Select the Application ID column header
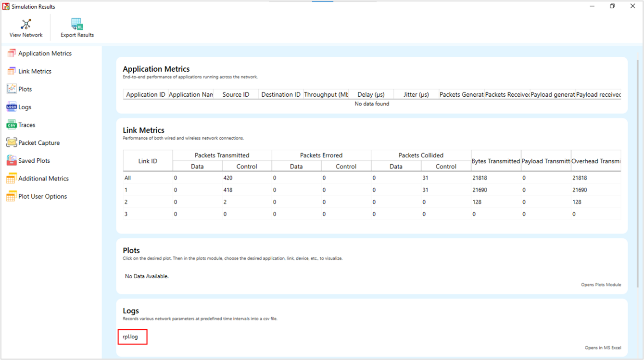 145,95
